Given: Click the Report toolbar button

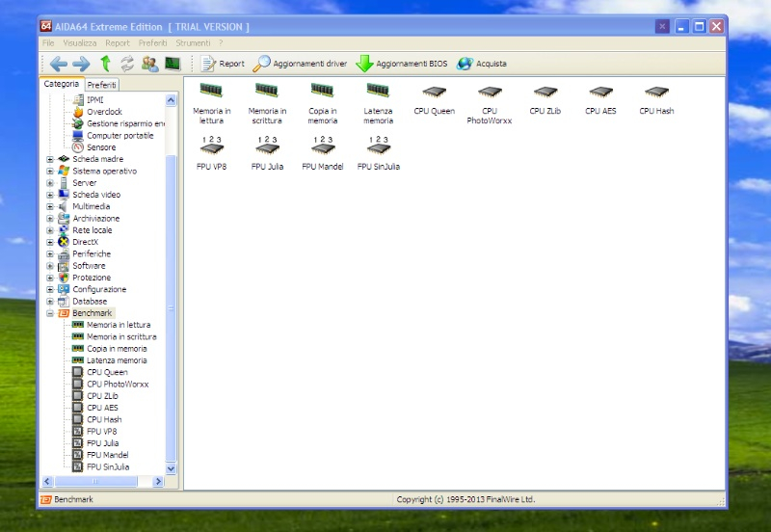Looking at the screenshot, I should (223, 64).
